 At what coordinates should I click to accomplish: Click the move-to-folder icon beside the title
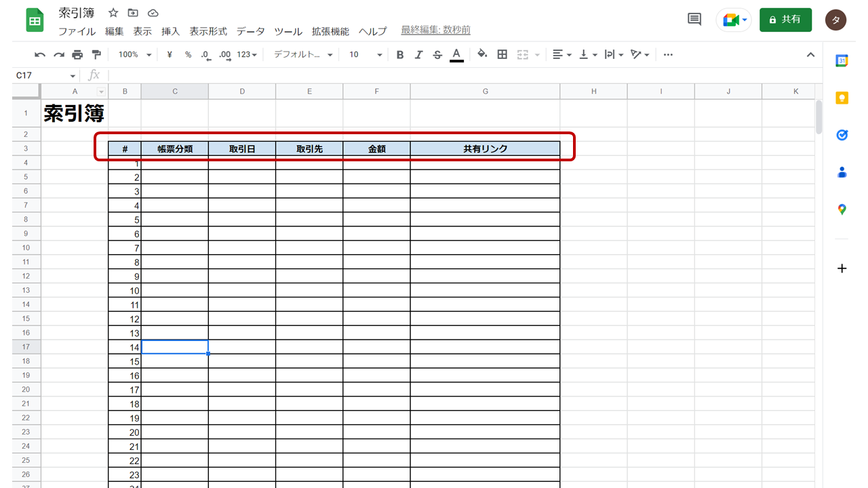pyautogui.click(x=133, y=13)
